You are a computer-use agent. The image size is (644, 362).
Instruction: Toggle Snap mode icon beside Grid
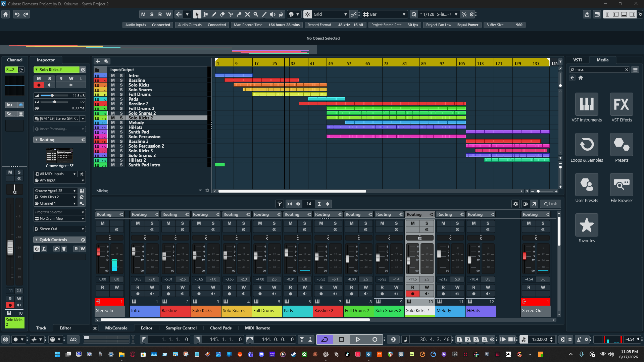[307, 14]
